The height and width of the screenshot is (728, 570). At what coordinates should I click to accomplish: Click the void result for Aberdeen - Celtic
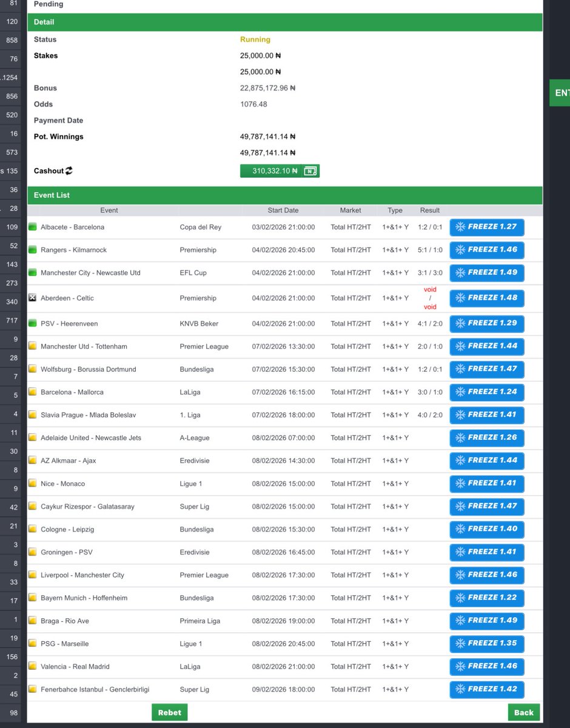point(430,298)
